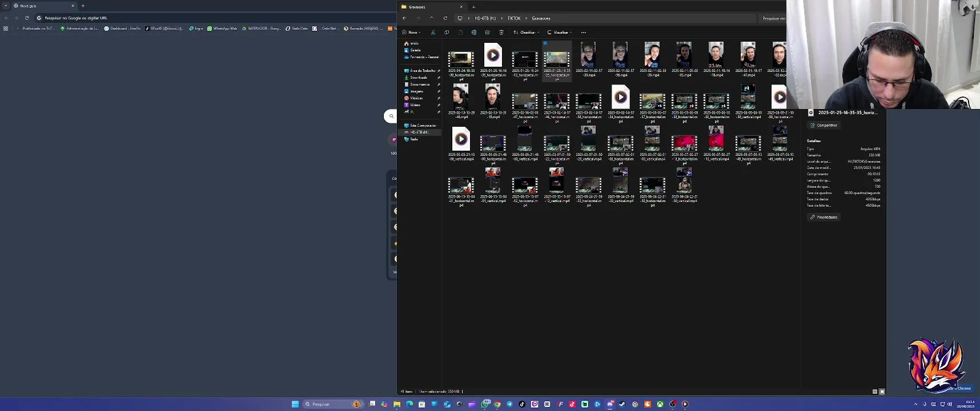Viewport: 980px width, 411px height.
Task: Select Este Computador in navigation pane
Action: coord(421,126)
